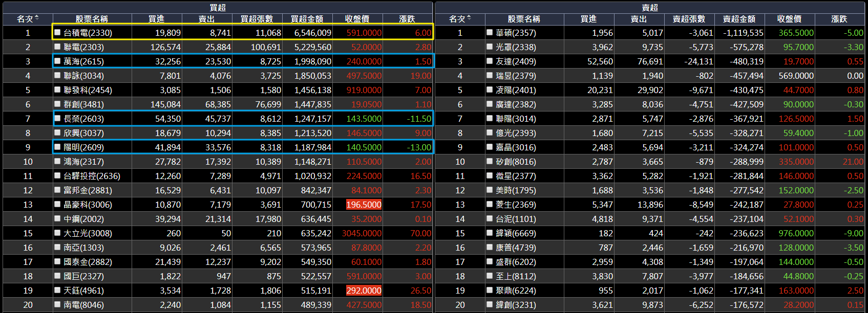The image size is (868, 313).
Task: Open stock 菱生(2369)
Action: [516, 205]
